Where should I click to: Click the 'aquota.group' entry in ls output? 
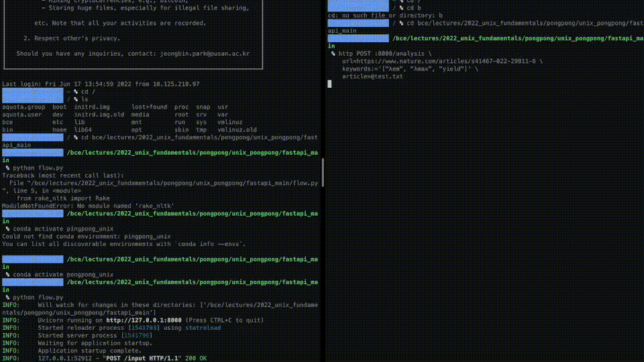pos(24,107)
